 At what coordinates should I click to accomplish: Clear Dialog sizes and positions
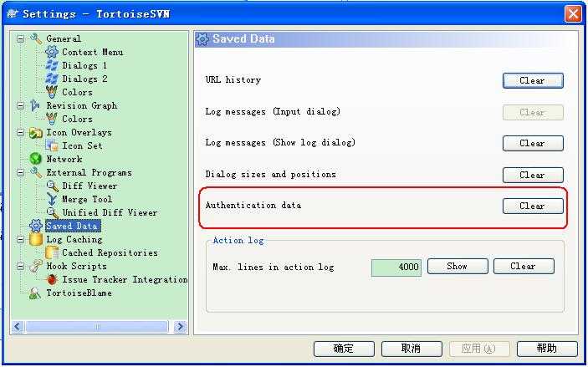point(533,175)
